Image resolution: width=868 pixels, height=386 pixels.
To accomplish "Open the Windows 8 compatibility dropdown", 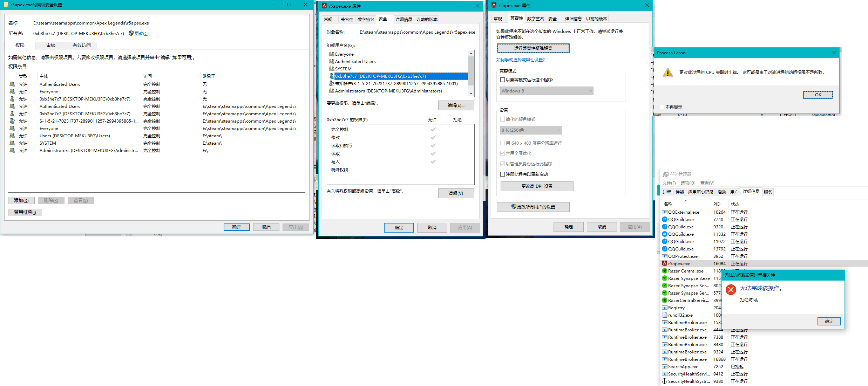I will 547,91.
